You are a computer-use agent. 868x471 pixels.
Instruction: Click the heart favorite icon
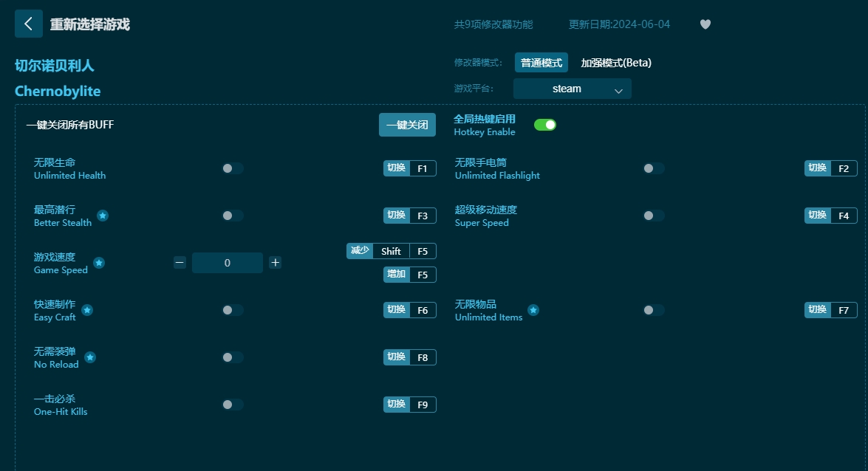pos(705,24)
